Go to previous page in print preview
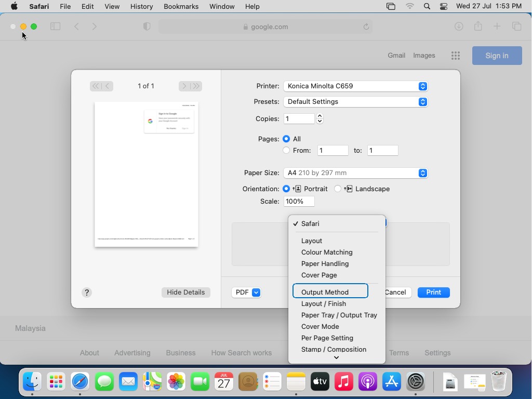This screenshot has height=399, width=532. [108, 86]
